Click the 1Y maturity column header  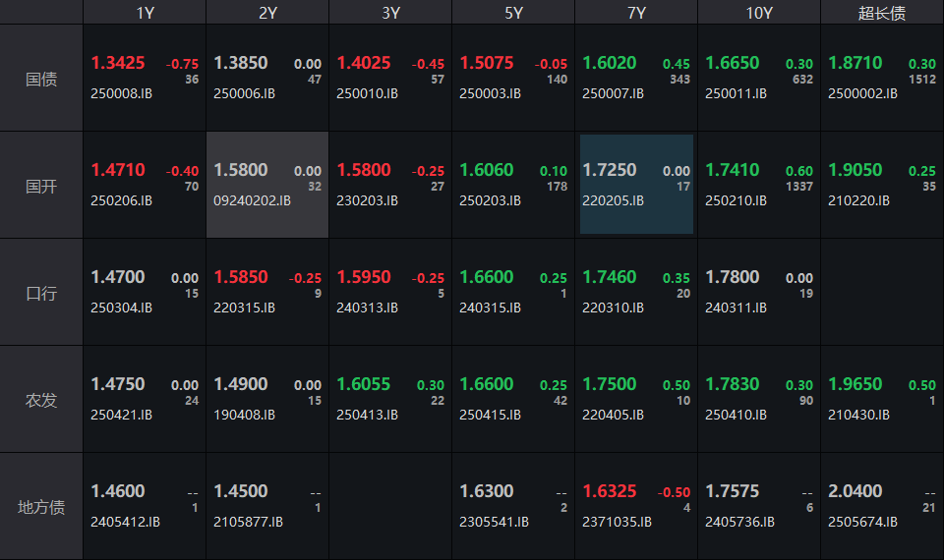(145, 13)
